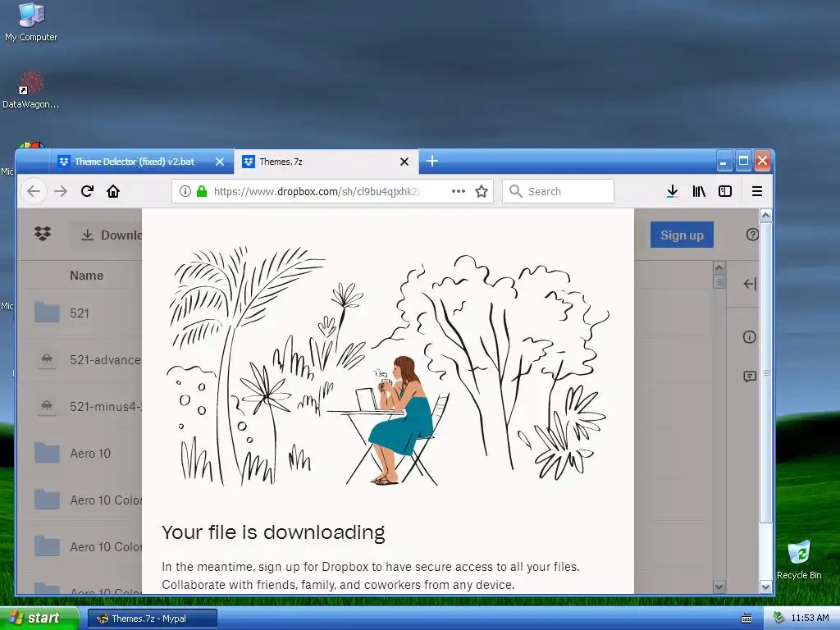The width and height of the screenshot is (840, 630).
Task: Click the woman illustration in dialog
Action: coord(400,421)
